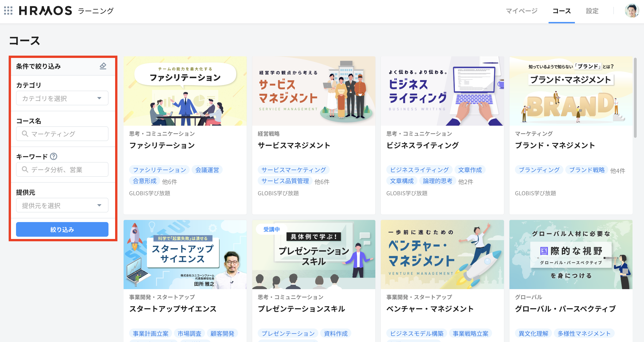Open the user profile avatar
The image size is (644, 342).
pos(631,11)
